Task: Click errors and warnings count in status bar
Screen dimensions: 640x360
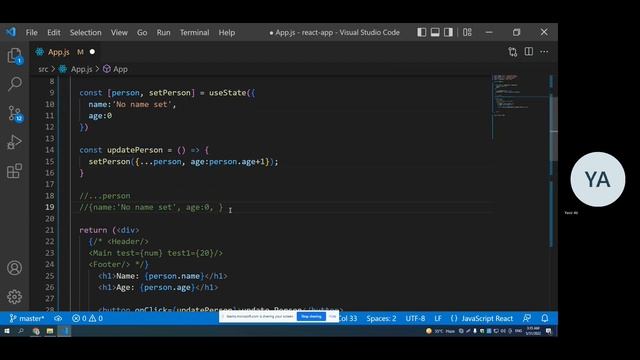Action: pos(87,318)
